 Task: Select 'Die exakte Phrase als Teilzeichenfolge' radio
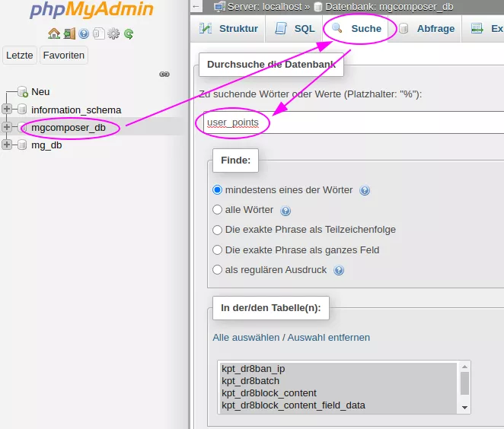point(217,230)
